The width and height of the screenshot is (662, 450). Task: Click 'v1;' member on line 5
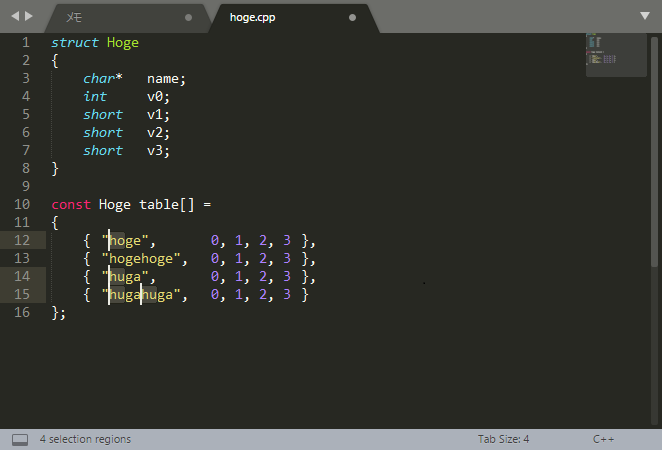(x=158, y=115)
